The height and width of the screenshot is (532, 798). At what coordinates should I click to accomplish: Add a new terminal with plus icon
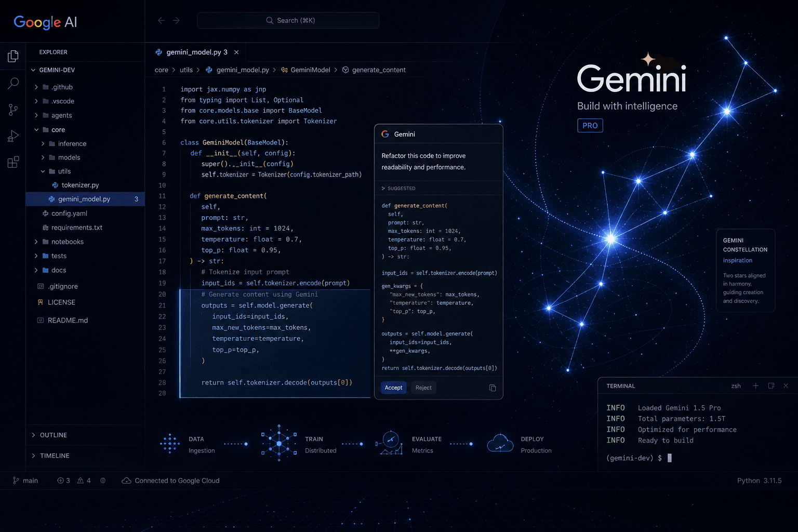pos(756,385)
